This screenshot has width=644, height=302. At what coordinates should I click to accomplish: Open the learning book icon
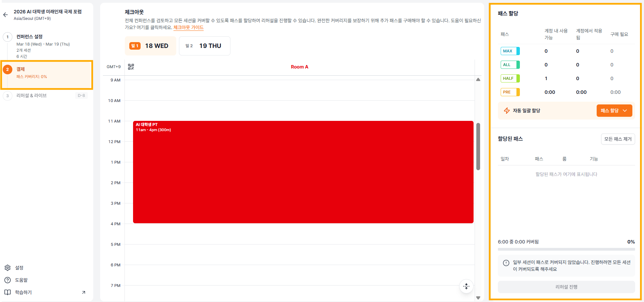[x=8, y=292]
